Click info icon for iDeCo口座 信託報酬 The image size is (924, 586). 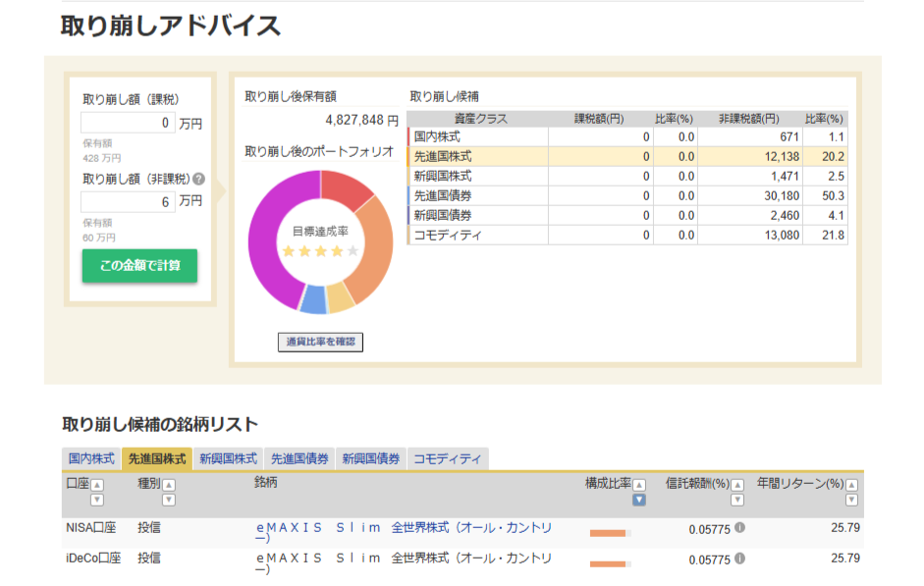pyautogui.click(x=739, y=559)
